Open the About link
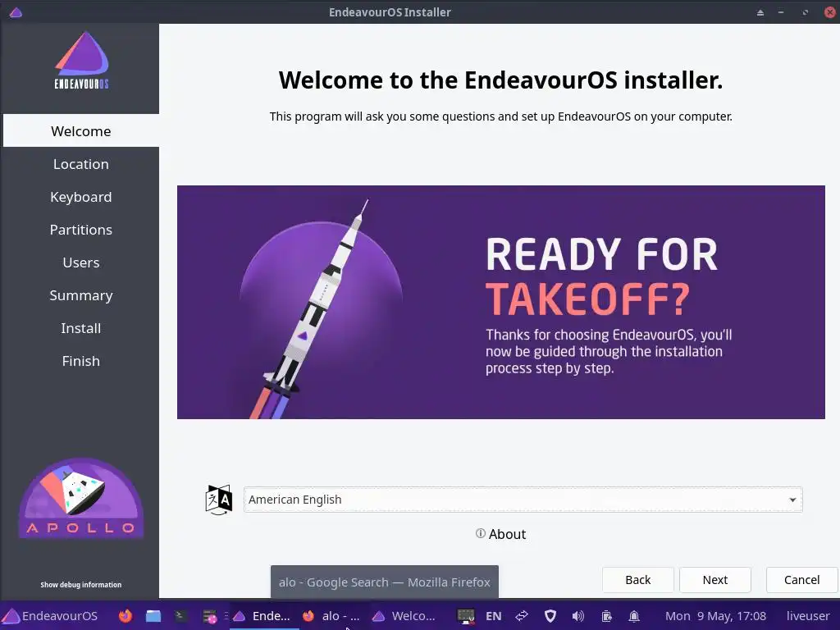The image size is (840, 630). [x=501, y=534]
